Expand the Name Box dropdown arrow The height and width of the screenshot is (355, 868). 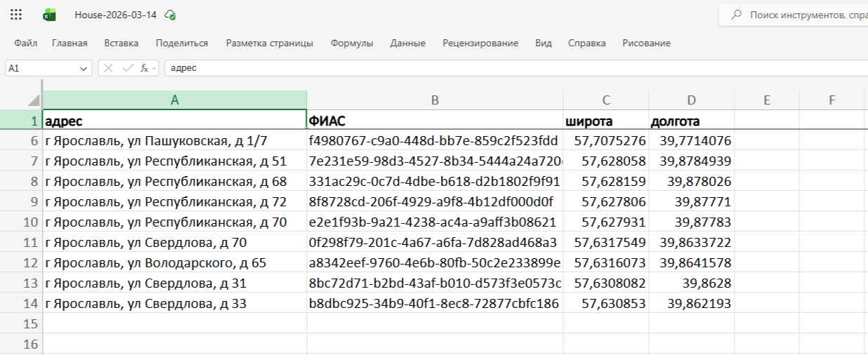point(84,68)
